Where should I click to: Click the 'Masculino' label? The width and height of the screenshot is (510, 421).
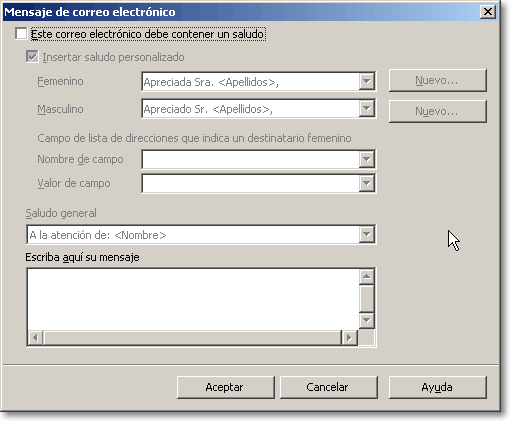click(x=60, y=109)
